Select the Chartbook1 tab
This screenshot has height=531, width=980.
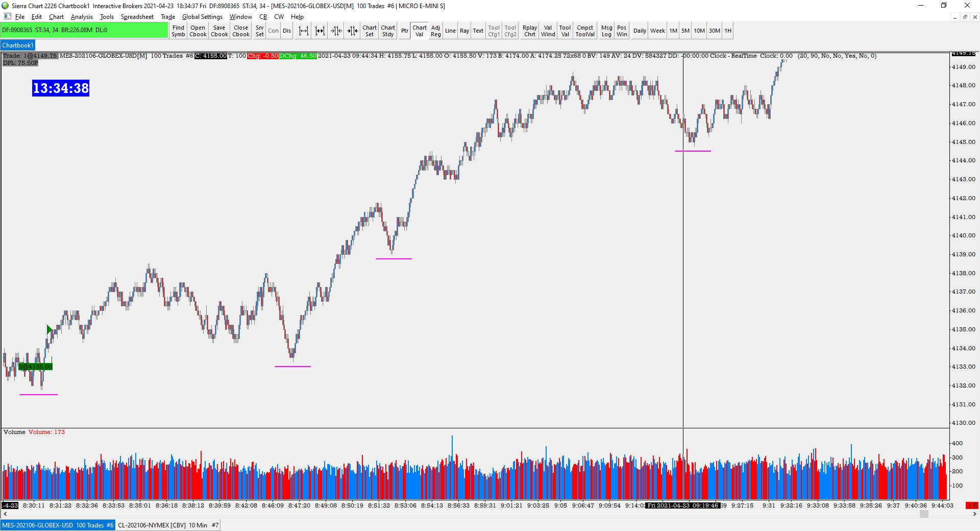18,45
